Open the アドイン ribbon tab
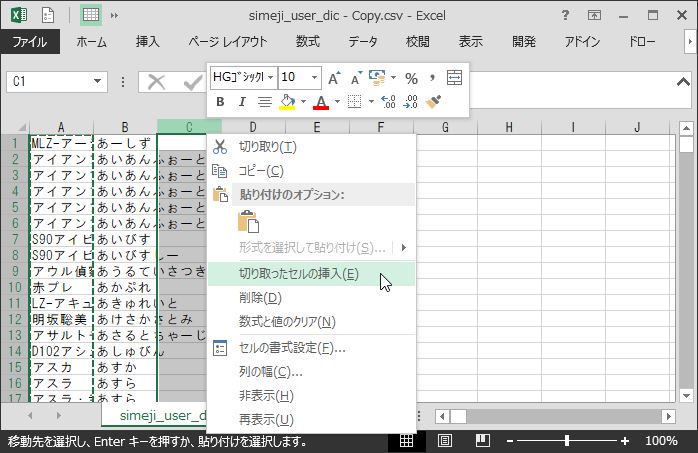 coord(582,42)
